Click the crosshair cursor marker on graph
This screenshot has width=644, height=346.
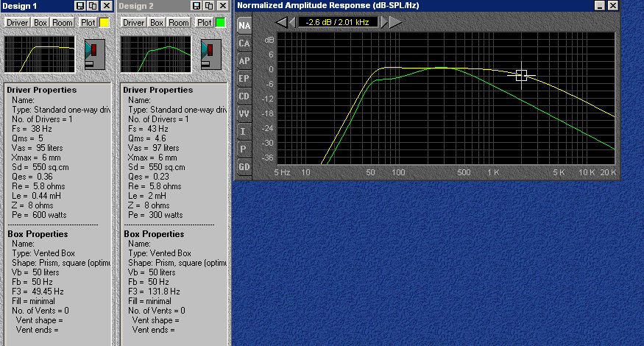click(x=521, y=75)
